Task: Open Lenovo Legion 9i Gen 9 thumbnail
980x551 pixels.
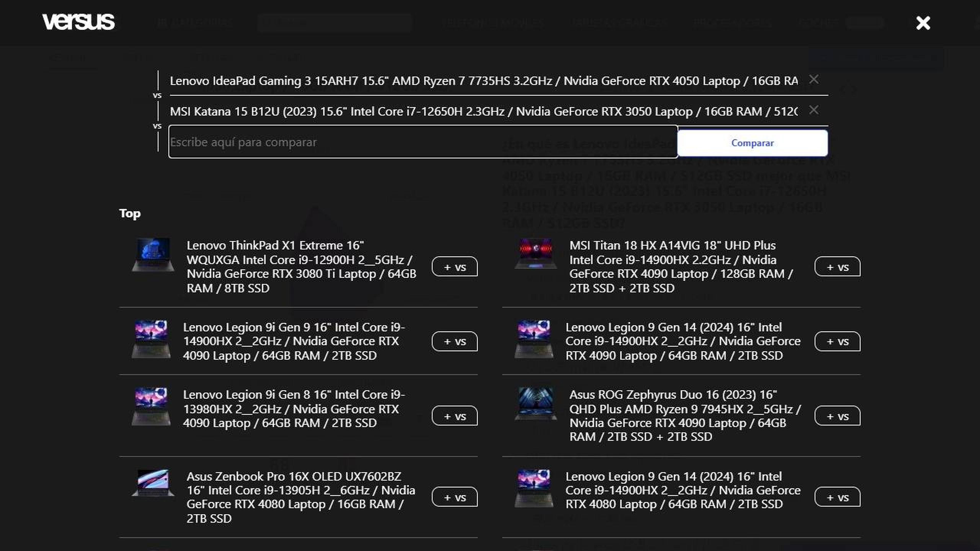Action: pyautogui.click(x=151, y=339)
